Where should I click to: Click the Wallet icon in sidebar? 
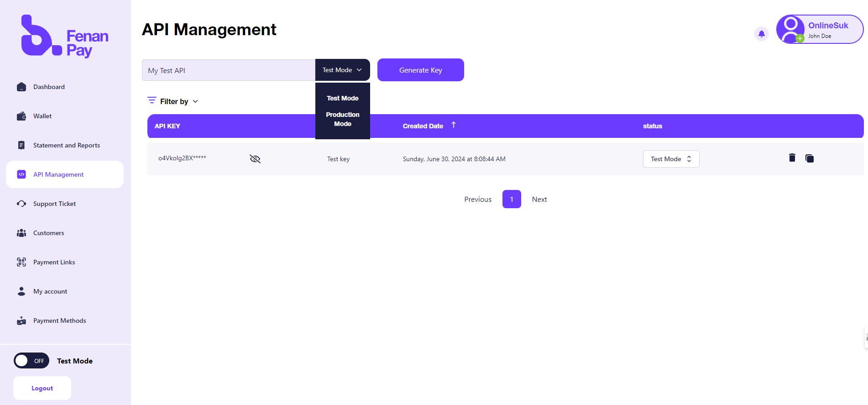[x=21, y=116]
